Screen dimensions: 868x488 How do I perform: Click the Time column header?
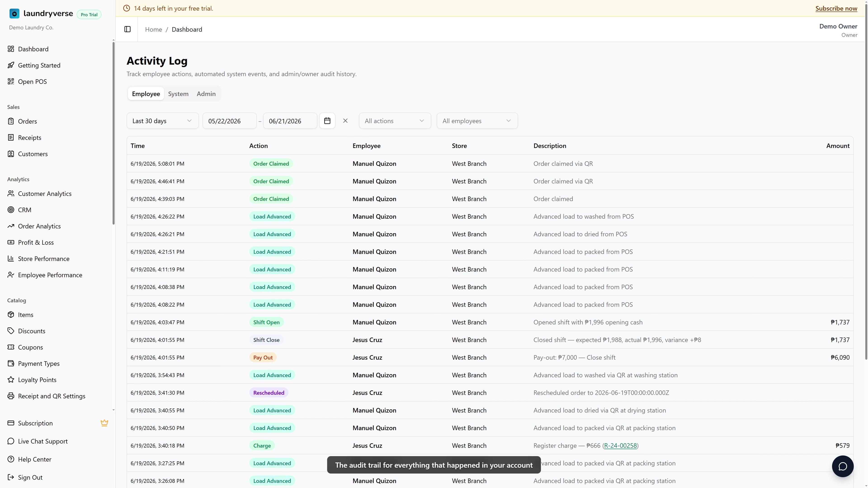tap(137, 145)
